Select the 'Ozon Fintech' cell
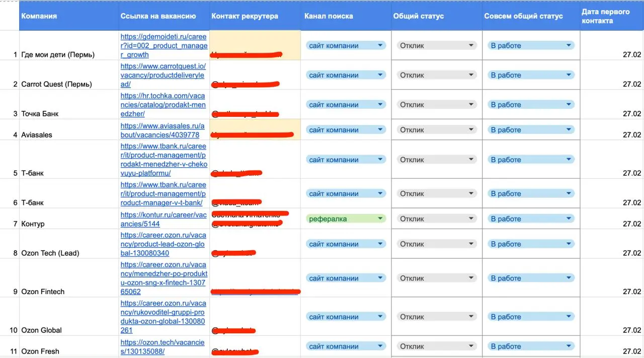This screenshot has height=358, width=644. coord(69,278)
